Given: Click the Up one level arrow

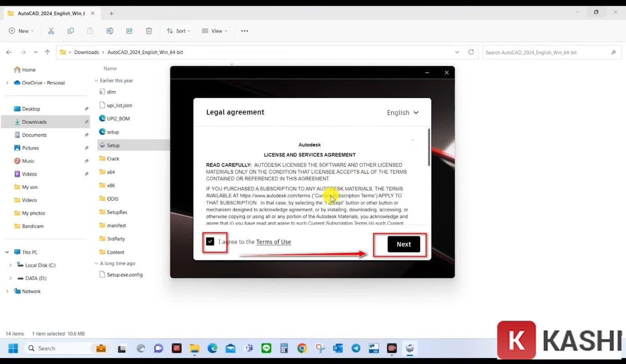Looking at the screenshot, I should point(47,52).
